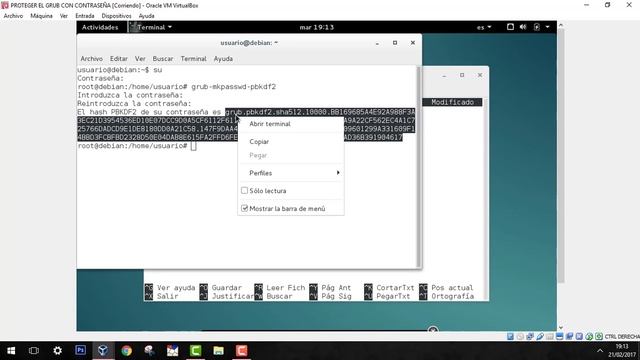Screen dimensions: 640x360
Task: Open the Windows Start menu
Action: 11,351
